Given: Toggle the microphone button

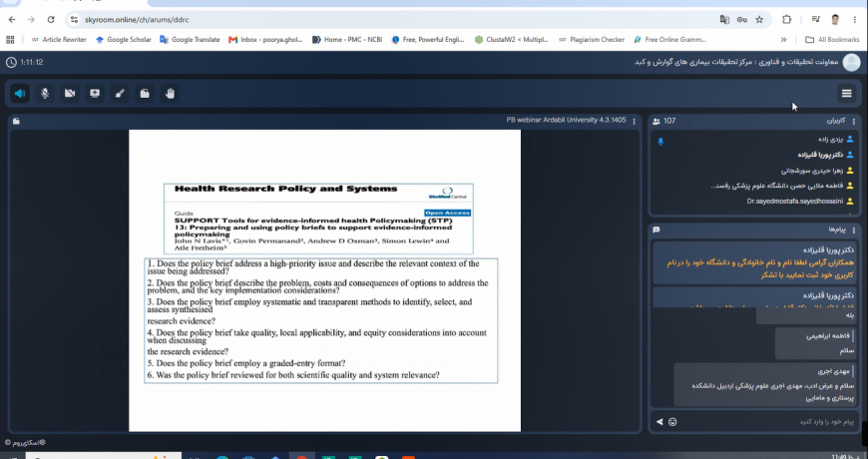Looking at the screenshot, I should pyautogui.click(x=45, y=94).
